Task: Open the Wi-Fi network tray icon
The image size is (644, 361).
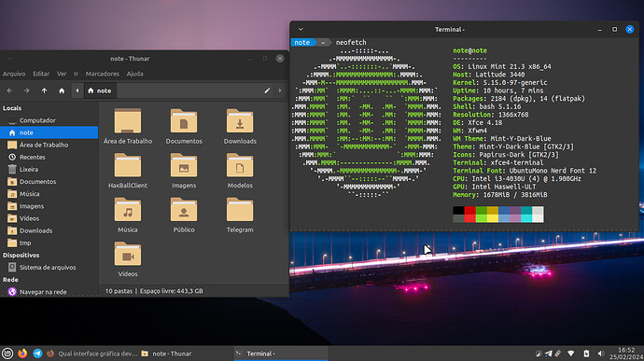Action: (571, 354)
